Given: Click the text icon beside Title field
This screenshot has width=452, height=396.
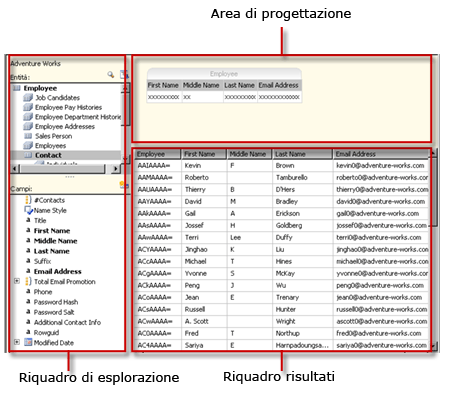Looking at the screenshot, I should pos(28,220).
